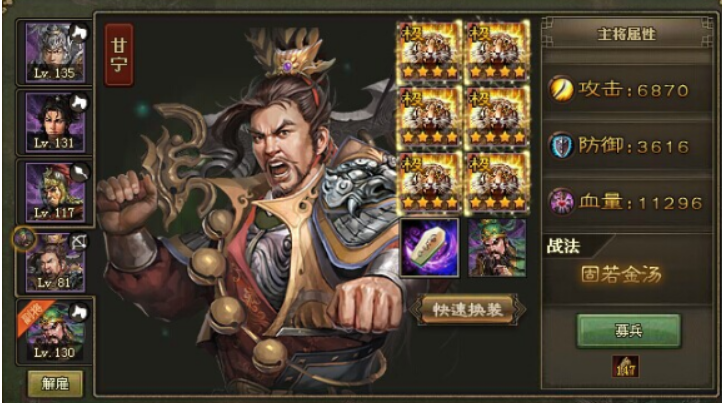Select the Lv. 130 deputy general portrait
Screen dimensions: 722x403
(x=55, y=331)
